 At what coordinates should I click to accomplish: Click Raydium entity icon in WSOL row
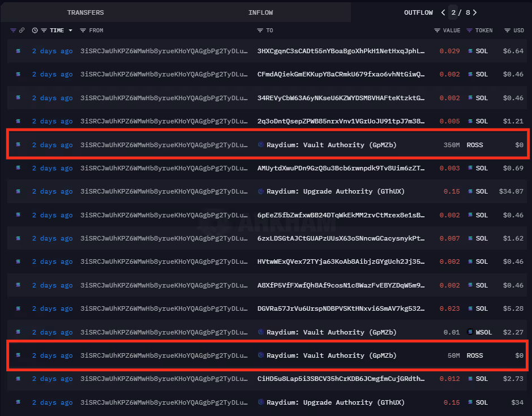260,332
